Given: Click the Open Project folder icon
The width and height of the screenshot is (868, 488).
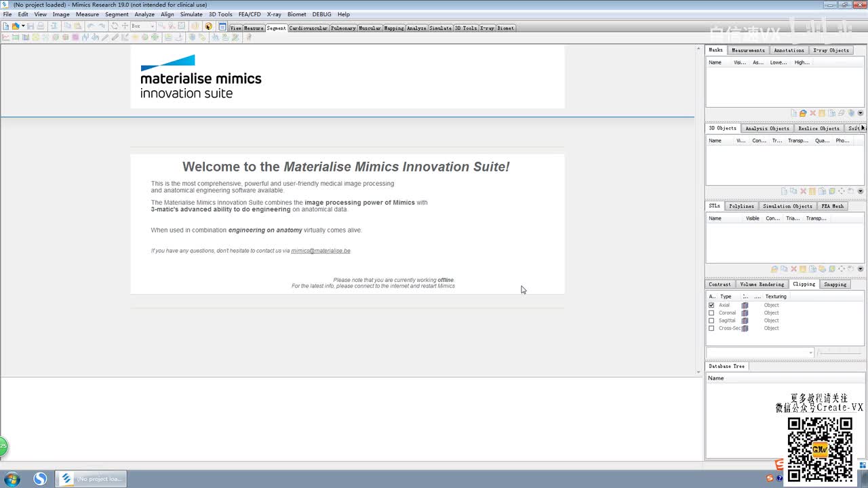Looking at the screenshot, I should (x=15, y=26).
